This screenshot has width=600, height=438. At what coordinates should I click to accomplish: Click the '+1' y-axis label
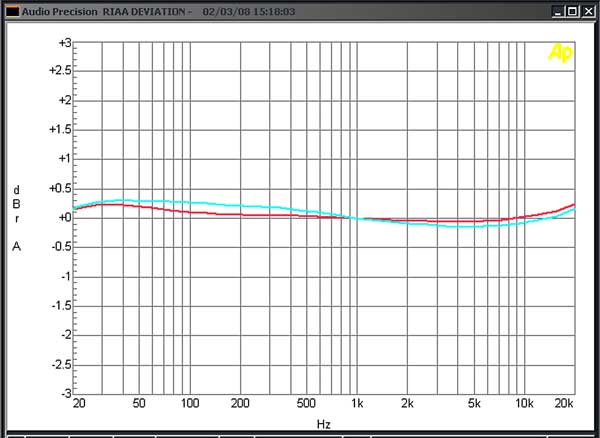(x=65, y=159)
